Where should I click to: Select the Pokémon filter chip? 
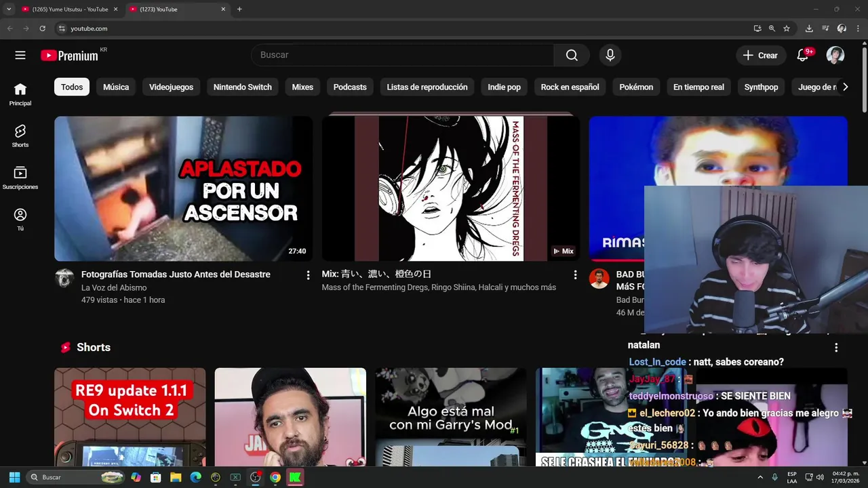coord(636,87)
